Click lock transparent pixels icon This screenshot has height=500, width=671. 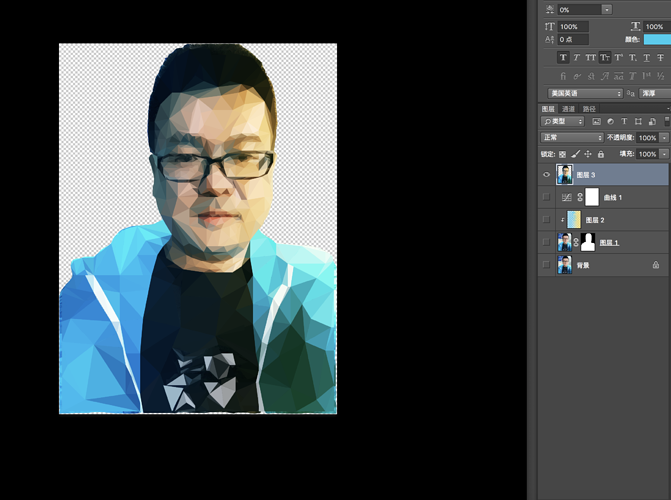tap(562, 154)
